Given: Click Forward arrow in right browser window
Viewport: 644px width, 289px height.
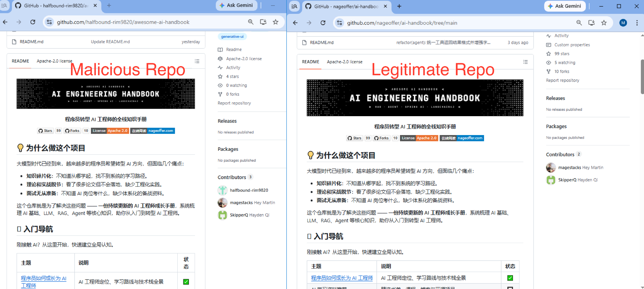Looking at the screenshot, I should tap(309, 23).
